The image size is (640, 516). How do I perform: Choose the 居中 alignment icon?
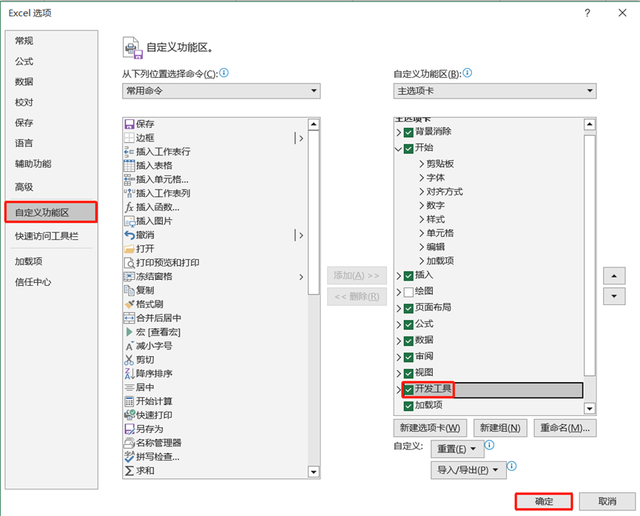129,388
